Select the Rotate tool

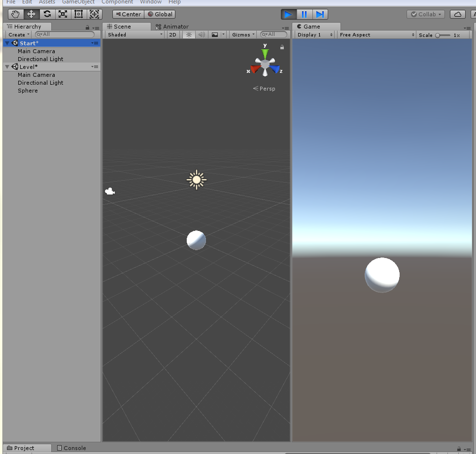(x=46, y=14)
